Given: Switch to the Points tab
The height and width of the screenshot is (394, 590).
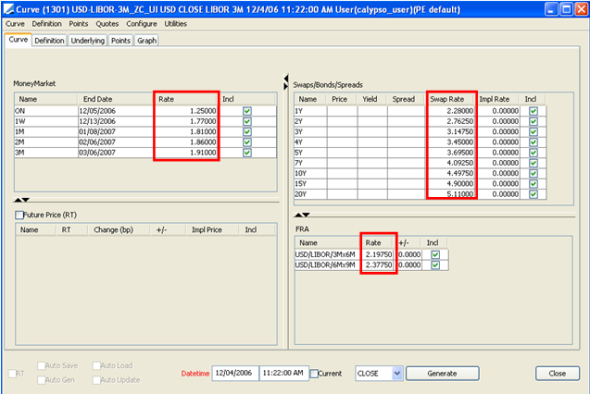Looking at the screenshot, I should pos(120,41).
